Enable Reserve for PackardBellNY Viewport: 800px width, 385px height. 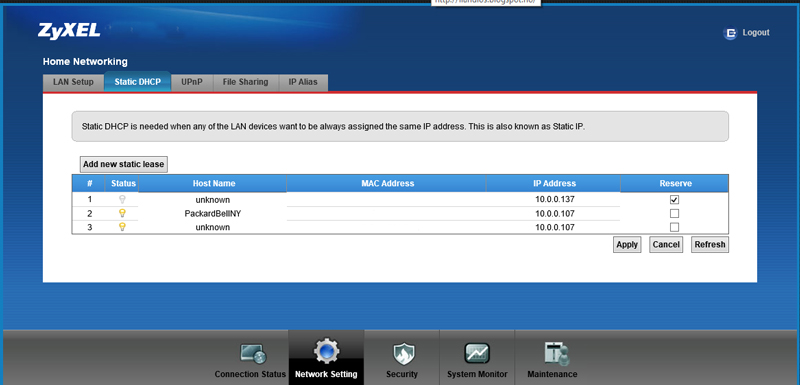point(674,213)
